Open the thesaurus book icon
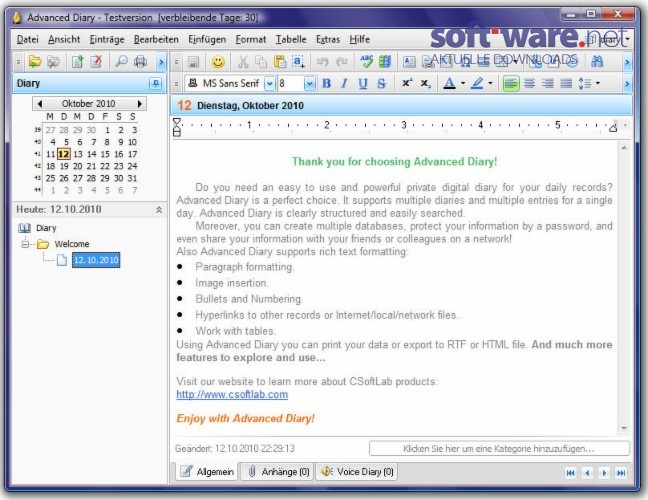The height and width of the screenshot is (500, 648). click(x=385, y=62)
